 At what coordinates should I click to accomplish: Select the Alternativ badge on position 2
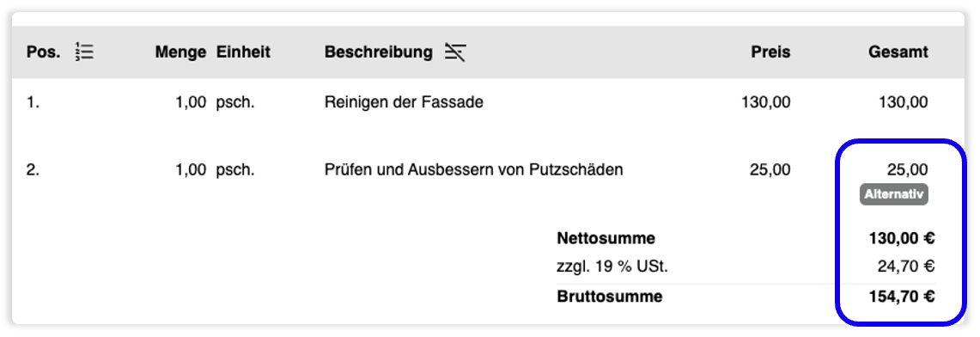tap(894, 194)
